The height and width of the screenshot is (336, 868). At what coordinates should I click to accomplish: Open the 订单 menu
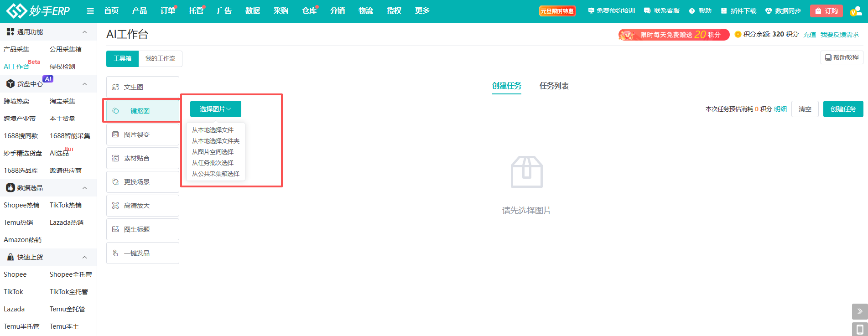pyautogui.click(x=168, y=11)
